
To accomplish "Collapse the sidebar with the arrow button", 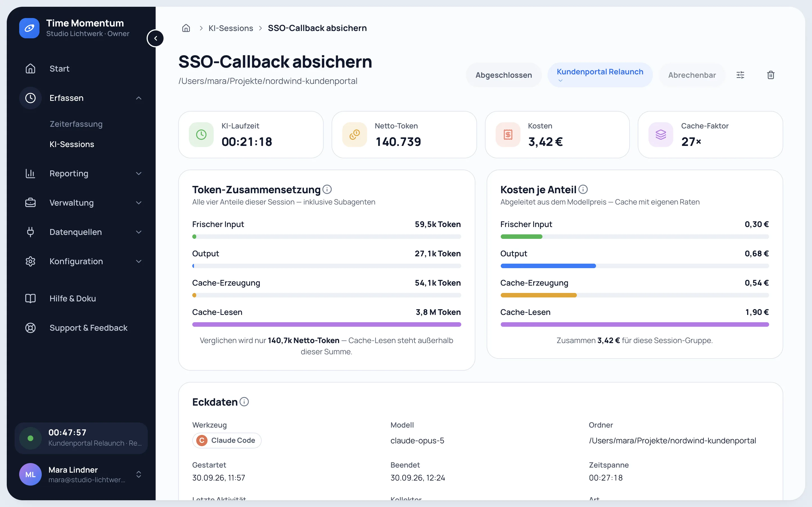I will pyautogui.click(x=155, y=38).
